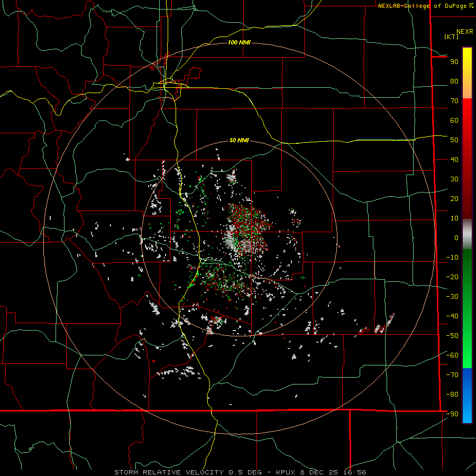Click the 40 value on velocity scale
Viewport: 476px width, 476px height.
coord(454,160)
